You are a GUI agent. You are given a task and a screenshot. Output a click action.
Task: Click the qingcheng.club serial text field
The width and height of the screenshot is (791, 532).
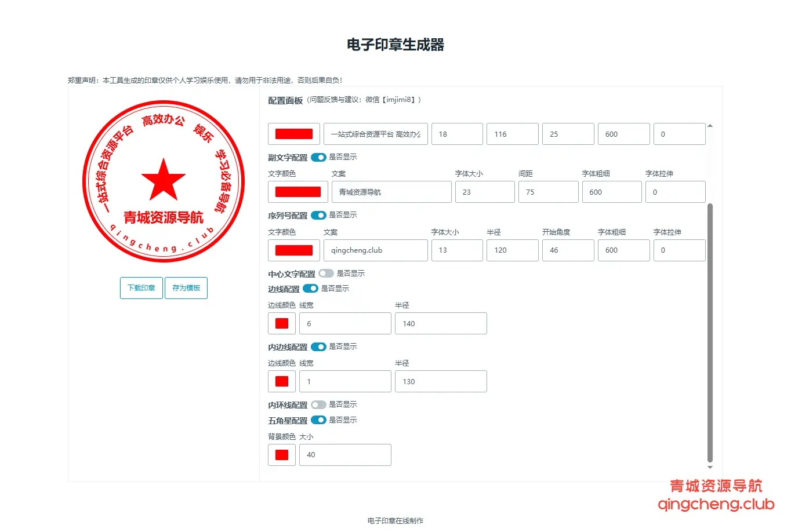point(375,250)
